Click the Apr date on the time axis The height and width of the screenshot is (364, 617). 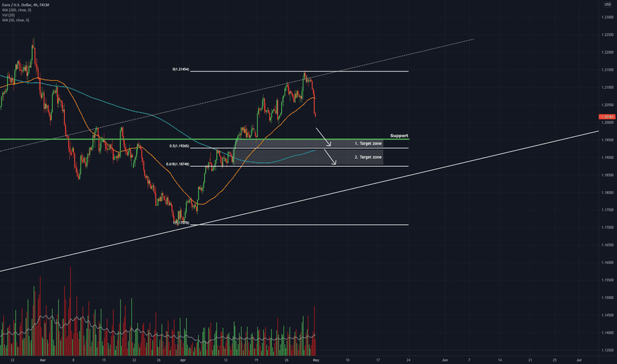coord(183,360)
